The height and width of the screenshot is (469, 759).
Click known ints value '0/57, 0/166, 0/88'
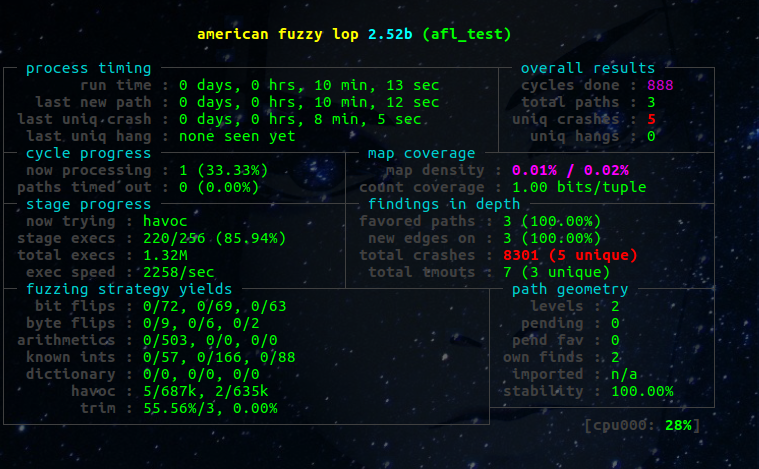219,357
